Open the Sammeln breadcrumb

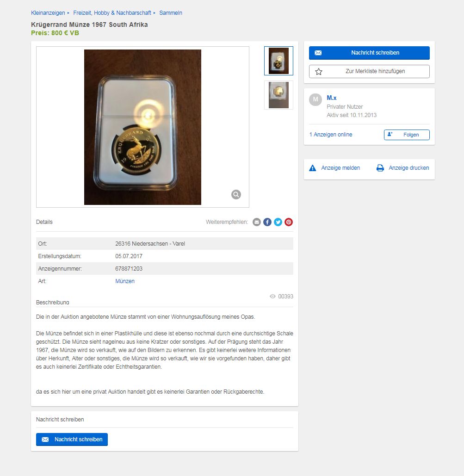[x=171, y=13]
